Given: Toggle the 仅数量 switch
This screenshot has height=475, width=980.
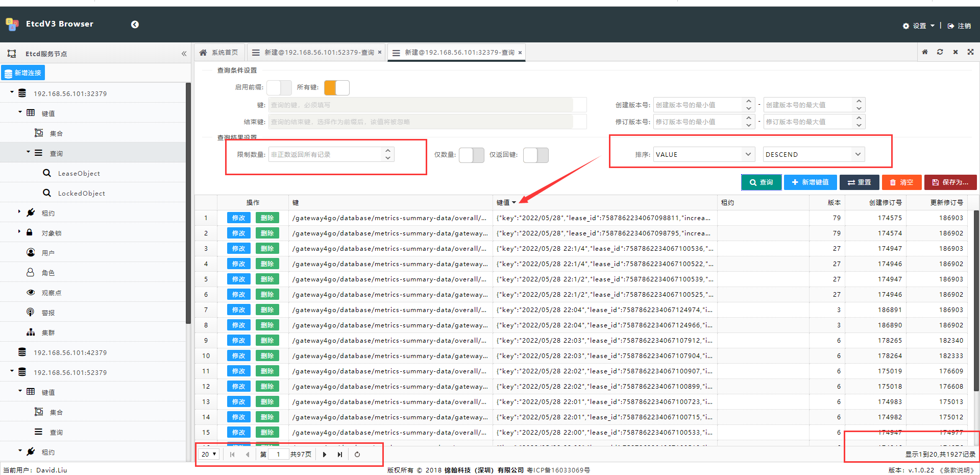Looking at the screenshot, I should coord(472,155).
